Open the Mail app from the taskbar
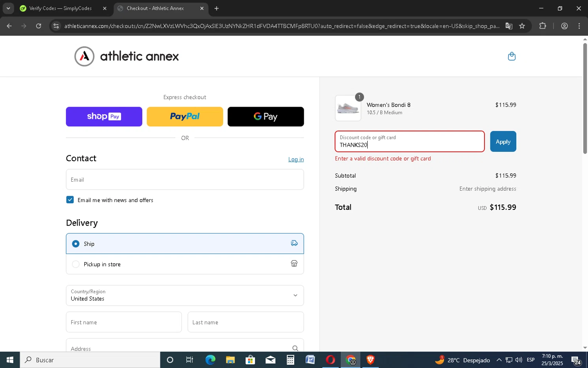Image resolution: width=588 pixels, height=368 pixels. point(270,360)
